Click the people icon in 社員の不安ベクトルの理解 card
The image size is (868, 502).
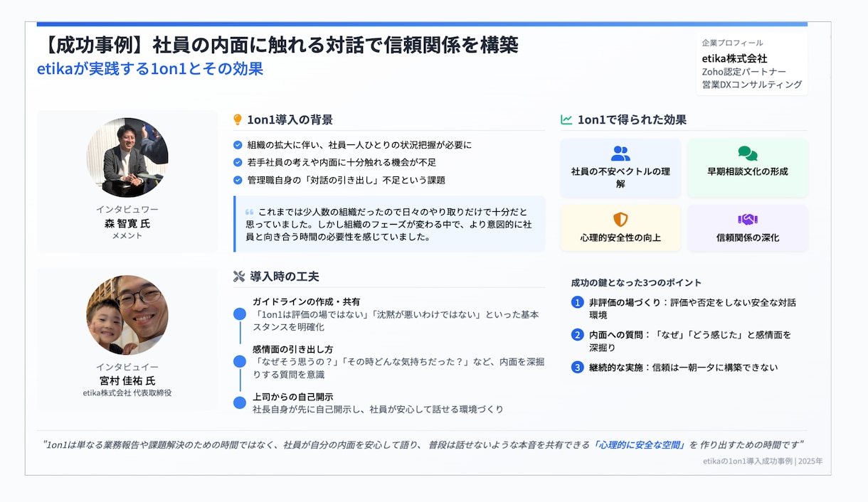[x=620, y=154]
